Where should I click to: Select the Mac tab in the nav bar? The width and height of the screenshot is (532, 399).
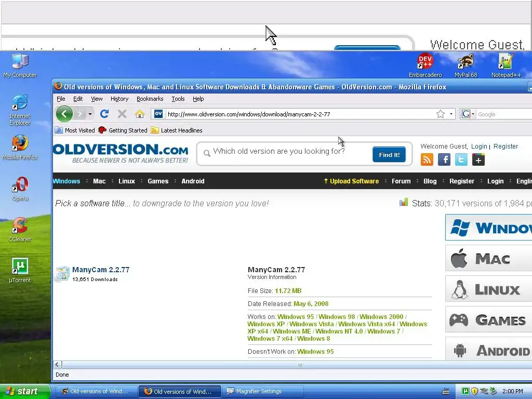[x=99, y=181]
